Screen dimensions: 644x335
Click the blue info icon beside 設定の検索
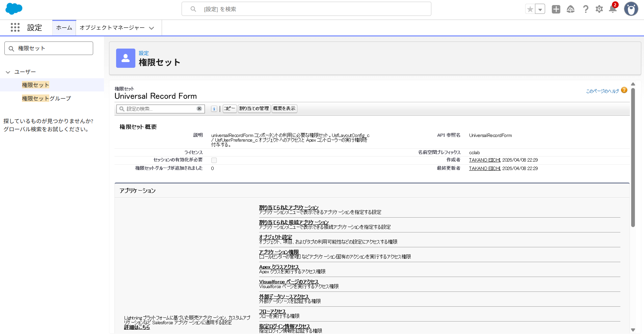(x=214, y=109)
